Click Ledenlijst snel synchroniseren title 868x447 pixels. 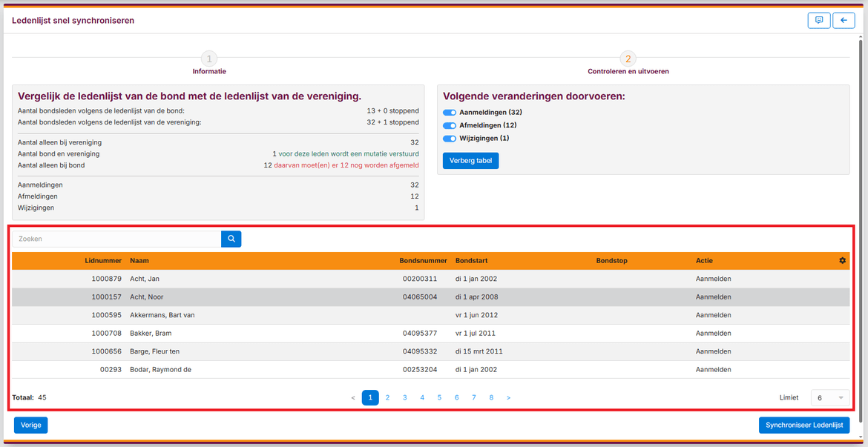click(73, 21)
